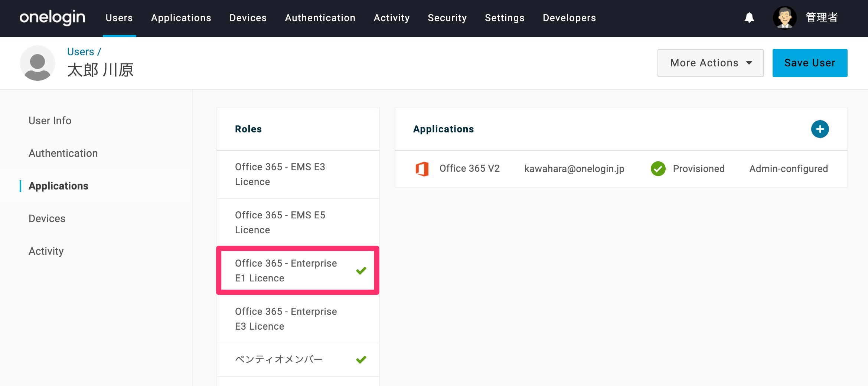This screenshot has height=386, width=868.
Task: Add an application with the plus icon
Action: 820,129
